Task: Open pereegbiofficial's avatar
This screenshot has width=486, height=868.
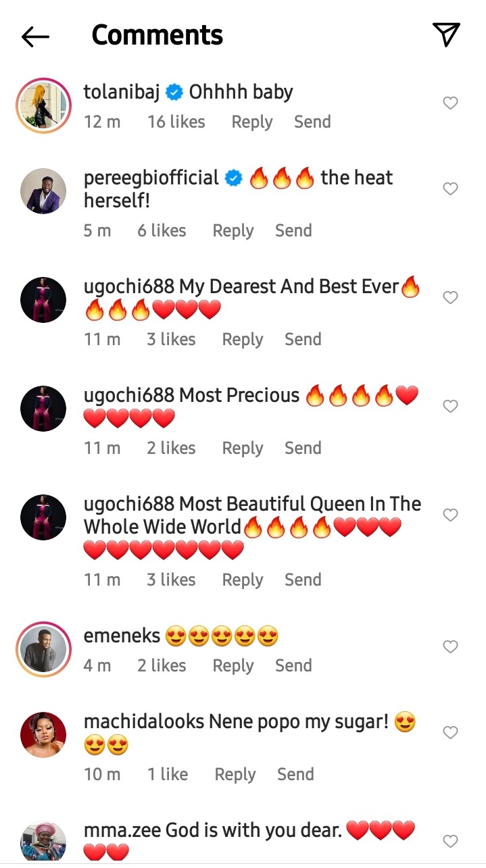Action: (x=44, y=191)
